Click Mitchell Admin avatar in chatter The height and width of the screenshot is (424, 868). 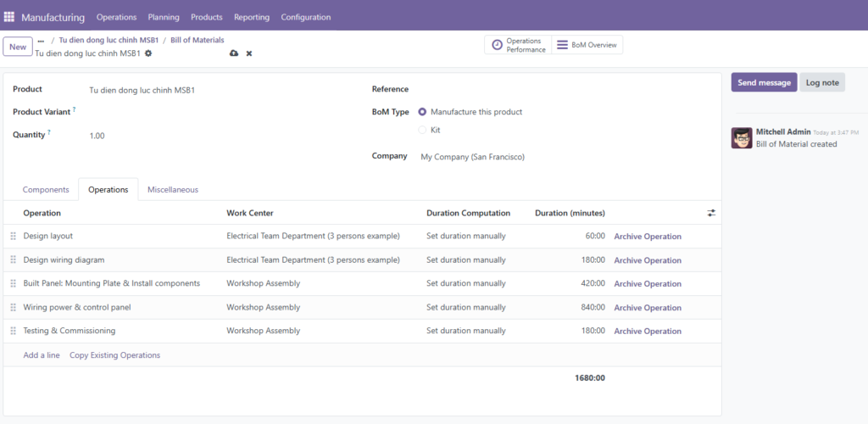pyautogui.click(x=742, y=138)
